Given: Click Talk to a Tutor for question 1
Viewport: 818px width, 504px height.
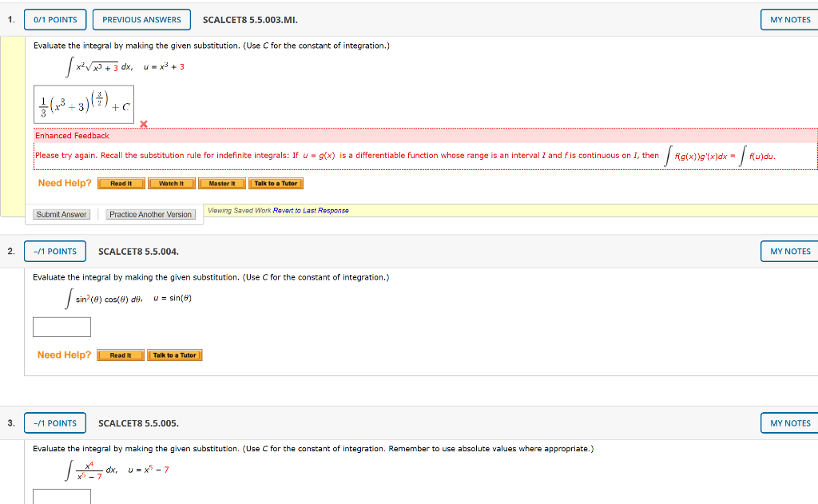Looking at the screenshot, I should pos(276,183).
